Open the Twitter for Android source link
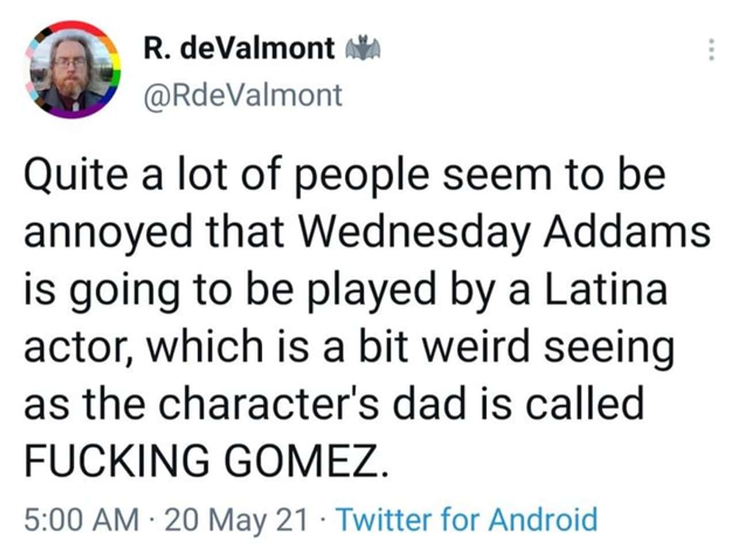748x560 pixels. (467, 519)
